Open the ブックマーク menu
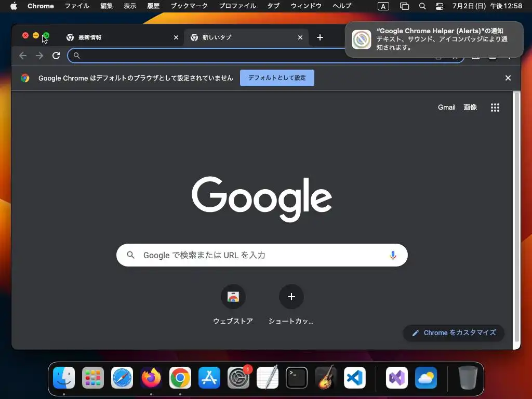 point(189,6)
